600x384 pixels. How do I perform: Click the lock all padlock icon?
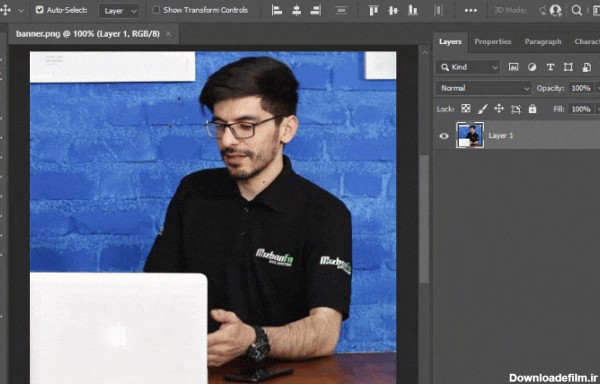532,109
